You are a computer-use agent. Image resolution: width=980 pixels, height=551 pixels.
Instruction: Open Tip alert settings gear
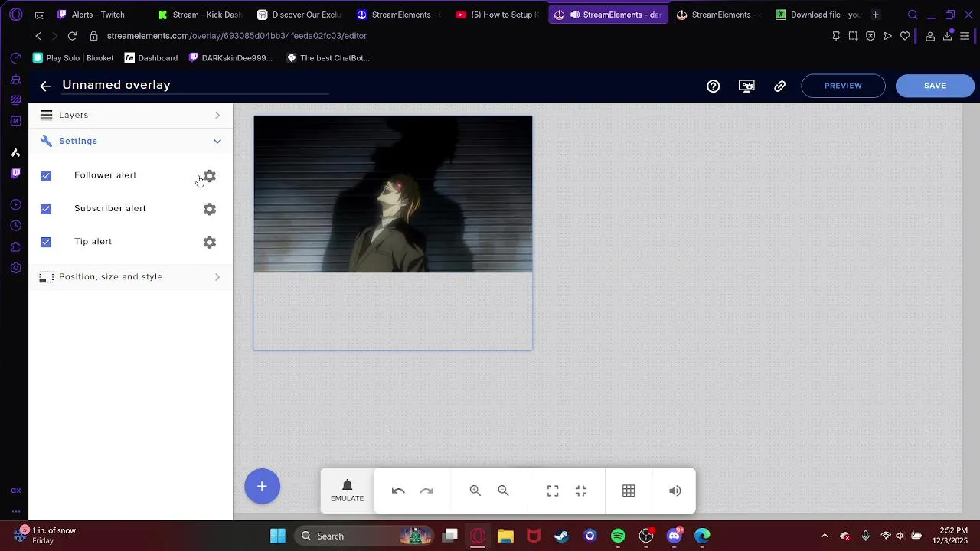[210, 243]
